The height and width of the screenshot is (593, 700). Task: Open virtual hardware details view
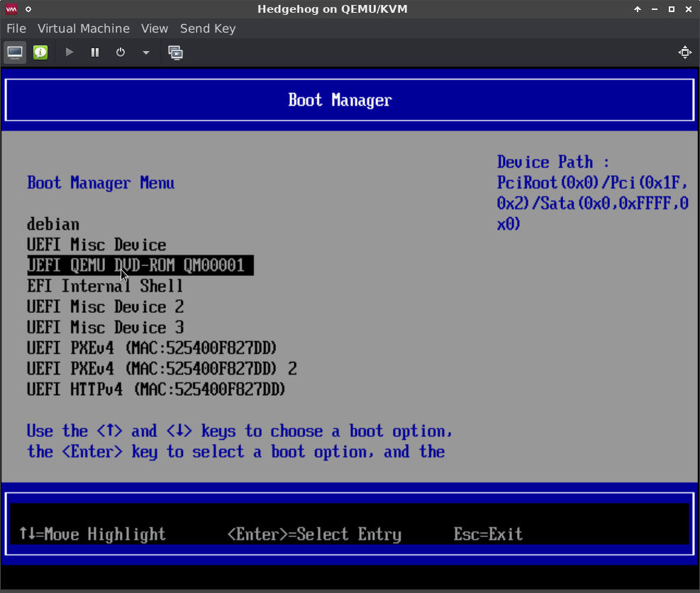[x=40, y=52]
